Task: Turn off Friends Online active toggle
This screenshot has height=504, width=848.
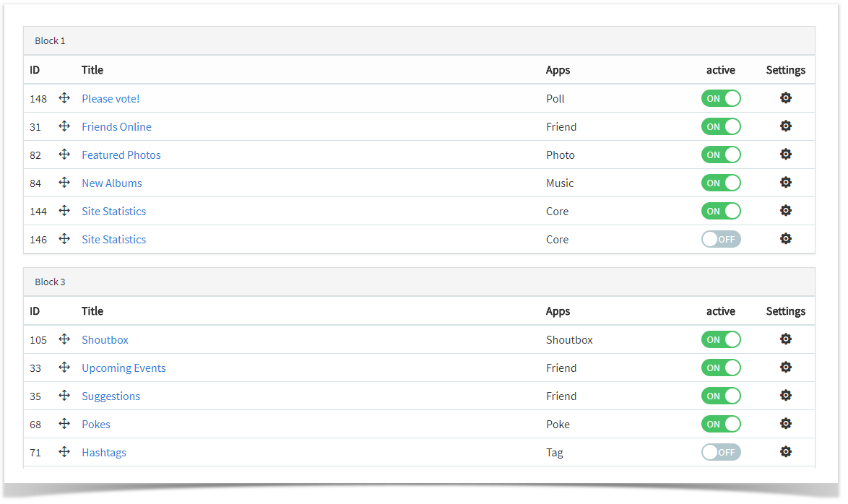Action: pos(721,126)
